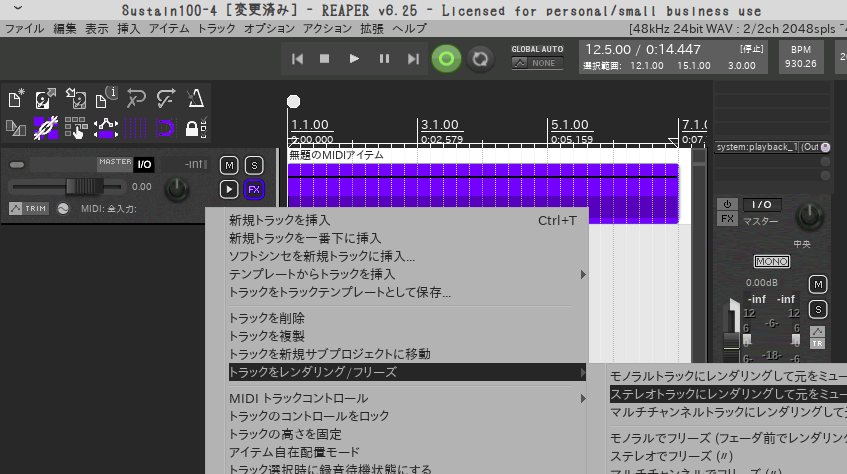Open track I/O routing button
This screenshot has height=474, width=847.
144,164
